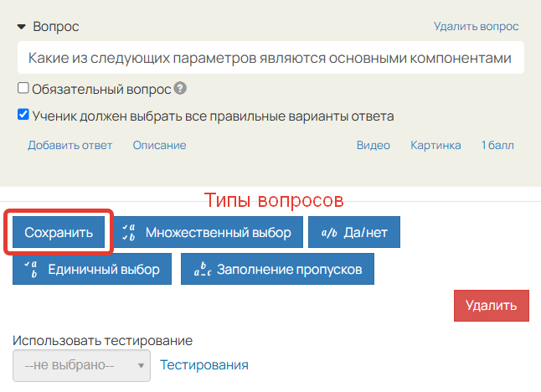Click the Удалить вопрос link
The image size is (541, 392).
click(x=477, y=27)
